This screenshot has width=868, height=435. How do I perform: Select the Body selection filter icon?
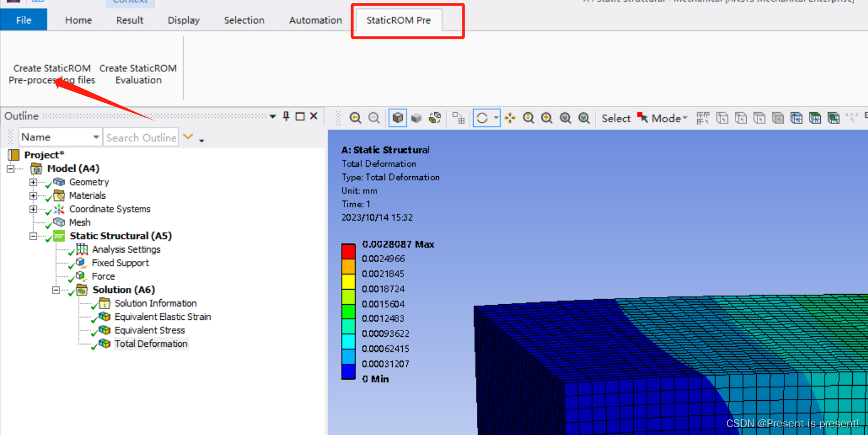(x=778, y=118)
